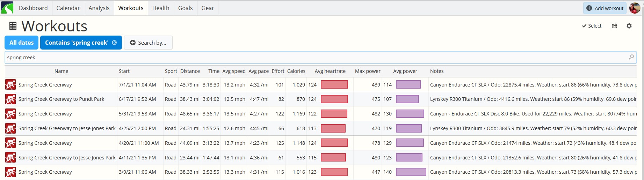Click the cycling icon for 7/1/21 workout

[10, 85]
